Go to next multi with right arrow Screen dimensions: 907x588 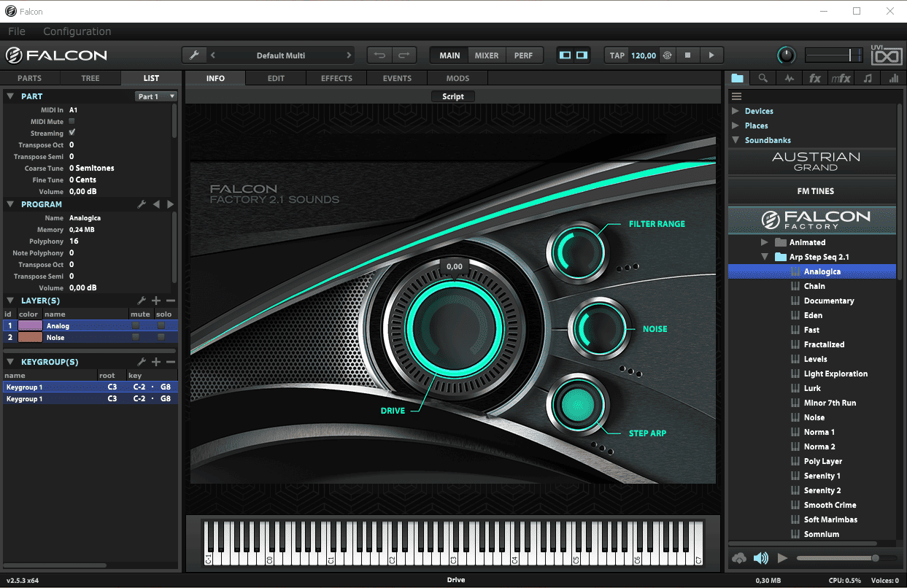pos(349,55)
